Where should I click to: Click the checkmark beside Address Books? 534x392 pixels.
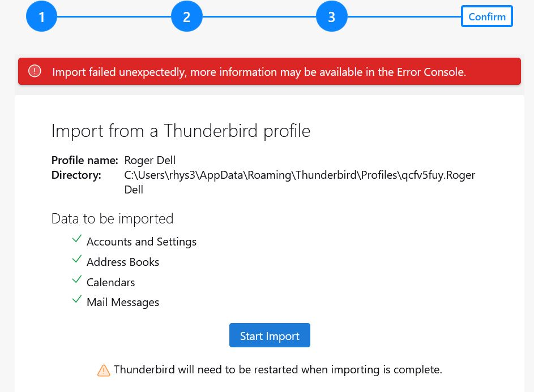(77, 259)
